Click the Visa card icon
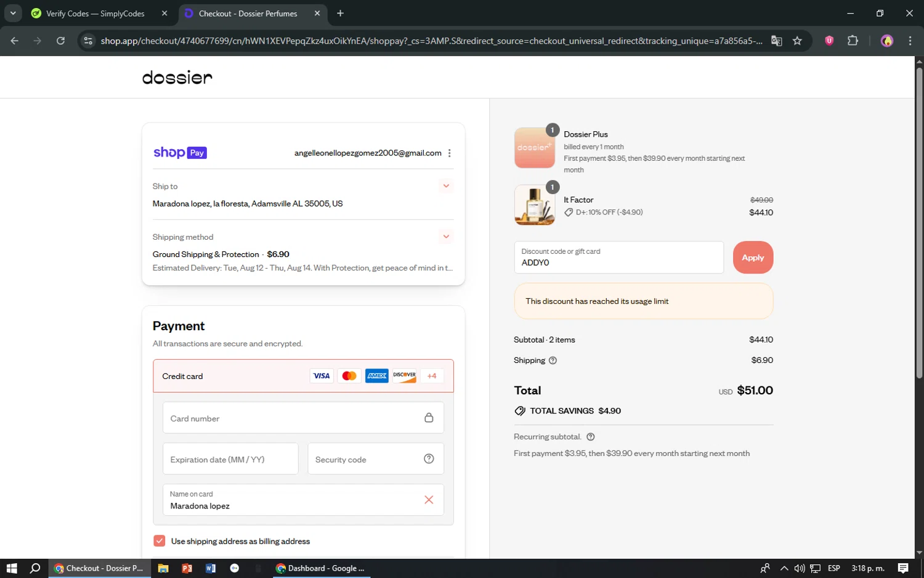This screenshot has width=924, height=578. click(x=322, y=376)
